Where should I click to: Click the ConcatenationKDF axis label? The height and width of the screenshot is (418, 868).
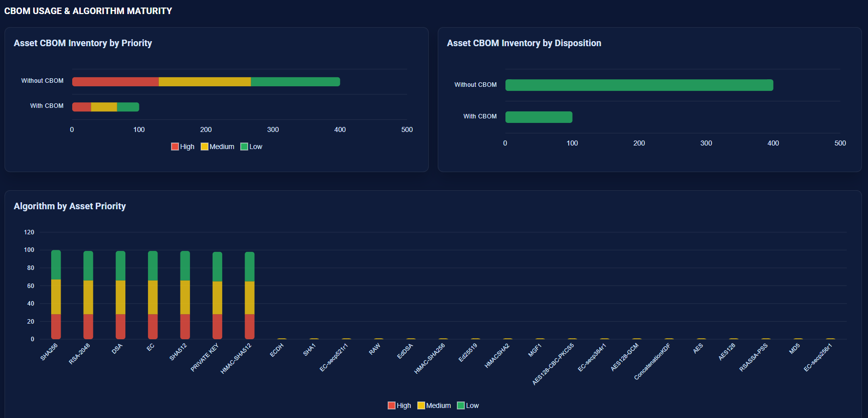point(652,362)
